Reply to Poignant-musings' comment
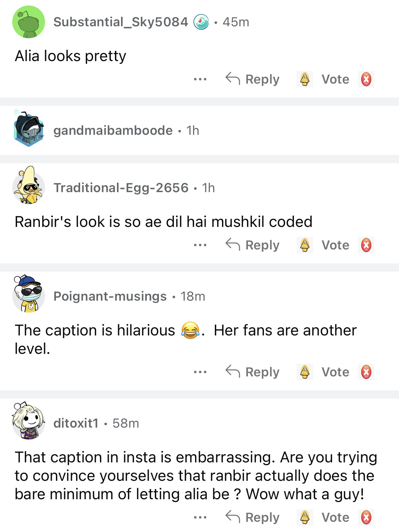The width and height of the screenshot is (399, 532). point(253,372)
